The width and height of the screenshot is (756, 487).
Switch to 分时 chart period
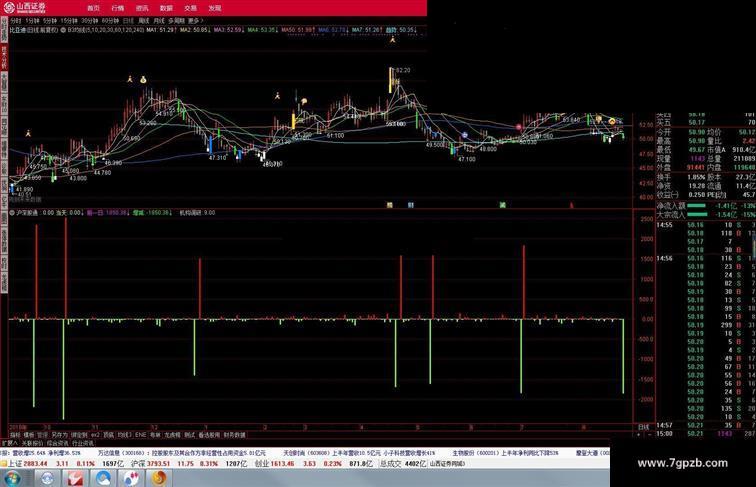tap(16, 21)
